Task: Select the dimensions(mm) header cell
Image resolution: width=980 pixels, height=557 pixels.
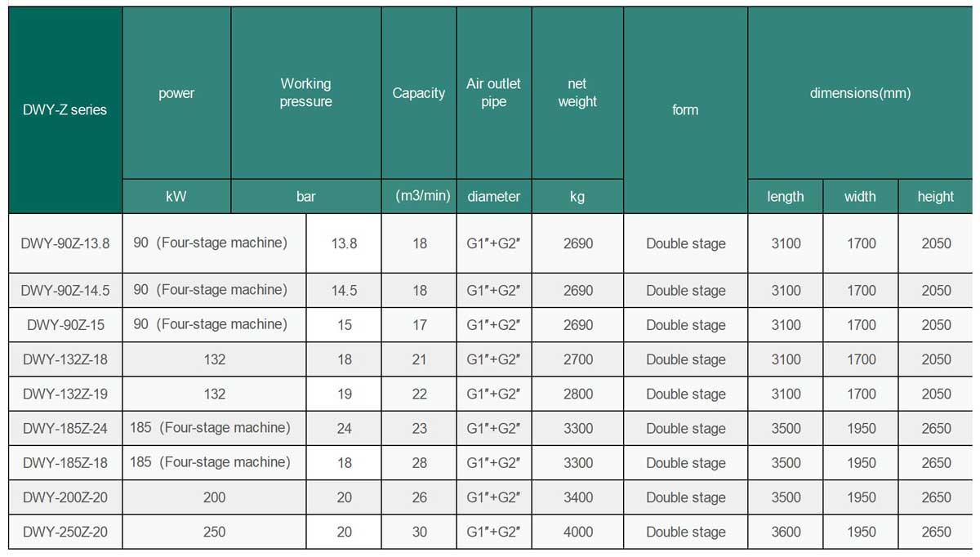Action: point(860,93)
